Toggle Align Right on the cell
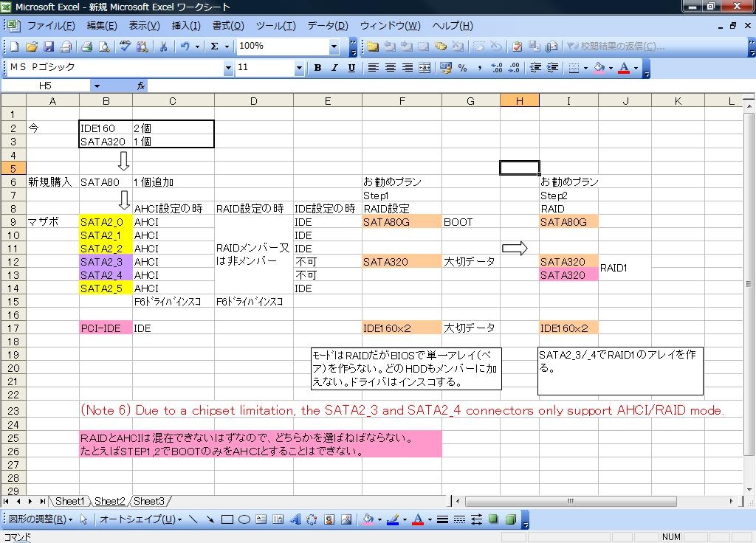 point(408,68)
